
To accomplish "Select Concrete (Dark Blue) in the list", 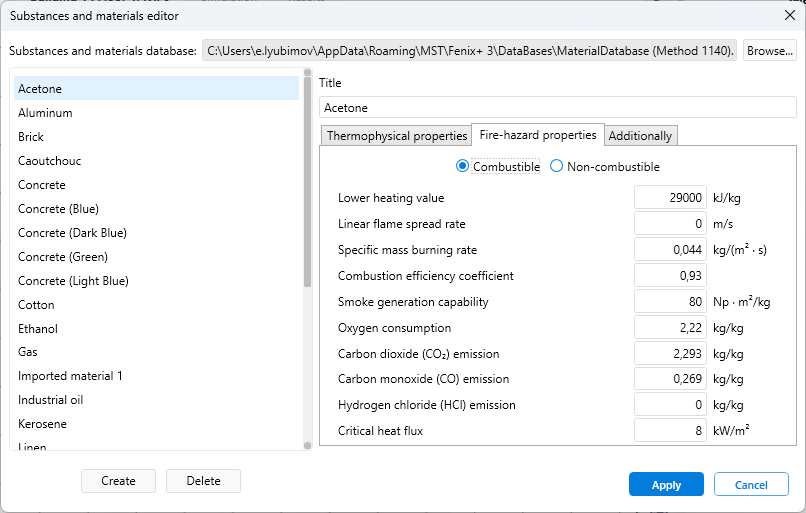I will (156, 233).
